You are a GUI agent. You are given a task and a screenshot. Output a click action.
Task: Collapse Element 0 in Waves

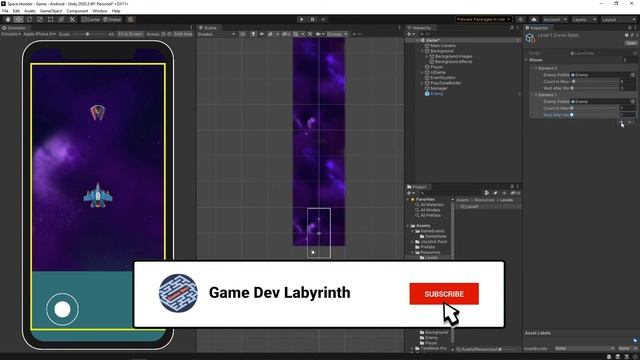point(536,68)
